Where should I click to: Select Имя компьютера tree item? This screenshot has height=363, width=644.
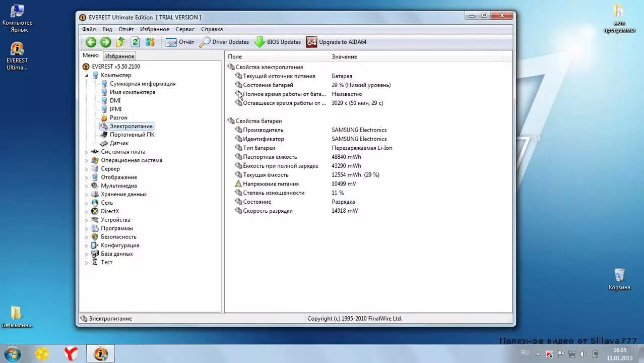tap(133, 92)
